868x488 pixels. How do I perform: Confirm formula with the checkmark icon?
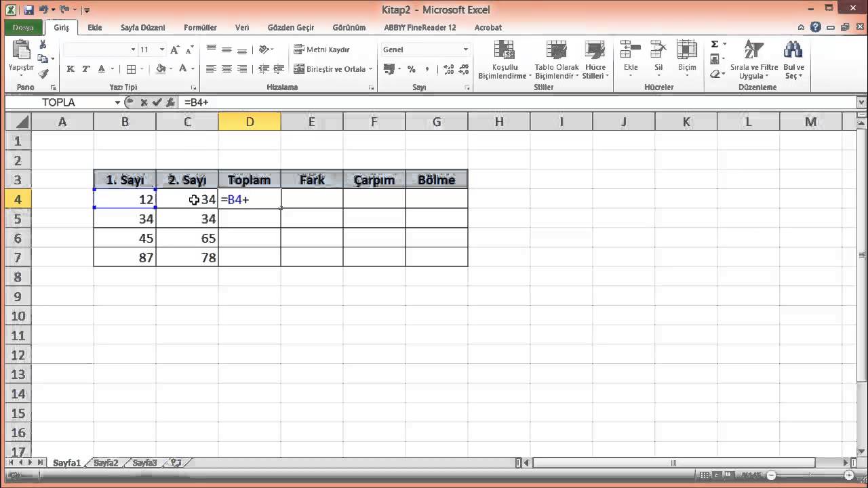tap(157, 102)
